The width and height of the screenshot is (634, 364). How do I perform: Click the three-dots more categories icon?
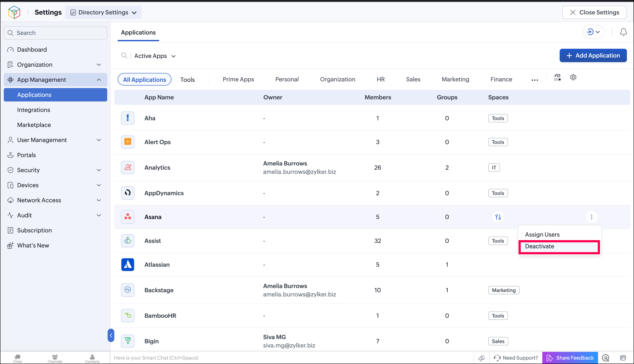pyautogui.click(x=534, y=80)
